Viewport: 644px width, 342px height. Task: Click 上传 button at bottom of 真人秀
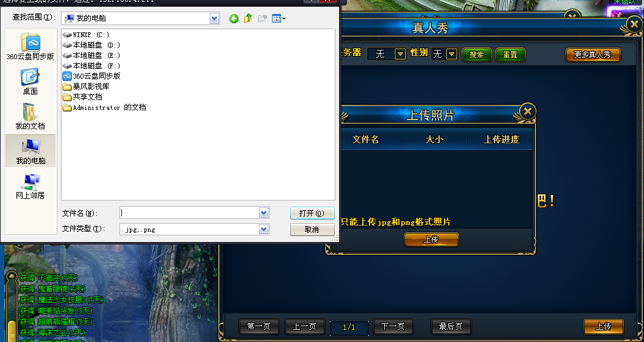(x=604, y=326)
